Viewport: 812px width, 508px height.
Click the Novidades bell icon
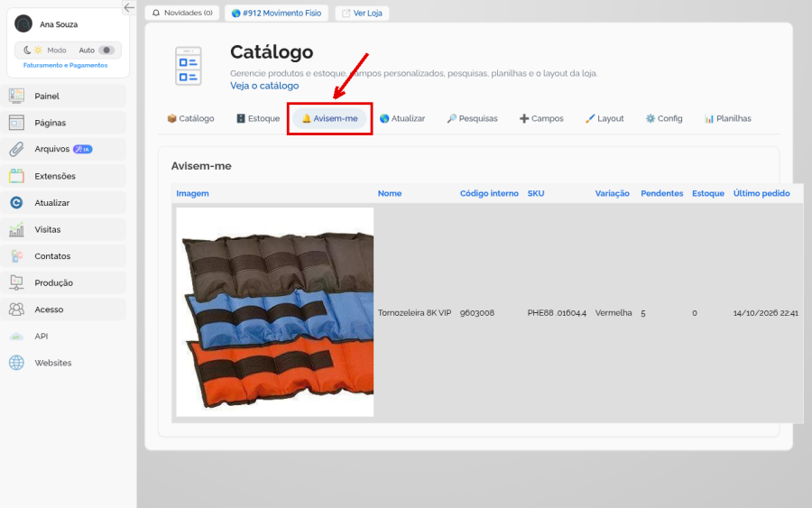tap(156, 13)
